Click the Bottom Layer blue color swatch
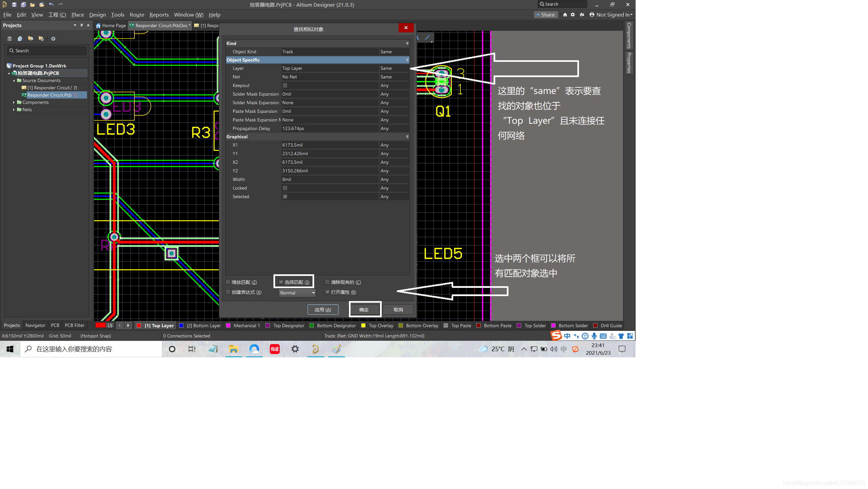Viewport: 868px width, 489px height. [x=181, y=325]
